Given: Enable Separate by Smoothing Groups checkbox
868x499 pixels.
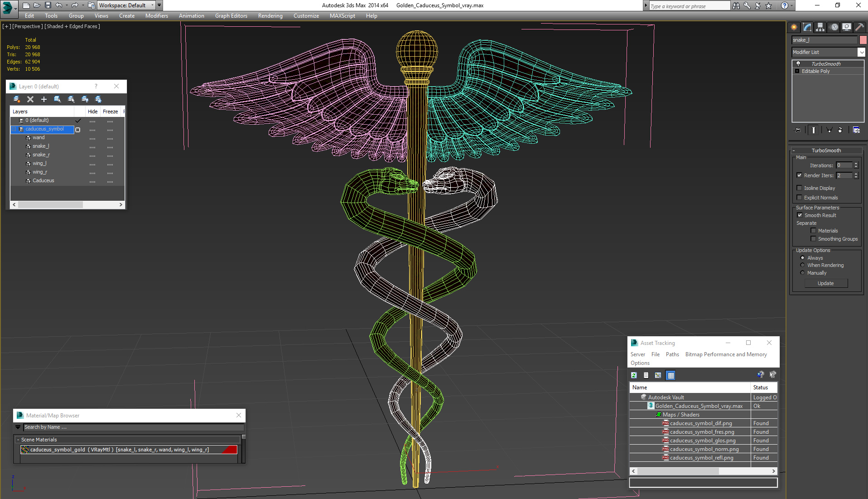Looking at the screenshot, I should click(x=814, y=239).
